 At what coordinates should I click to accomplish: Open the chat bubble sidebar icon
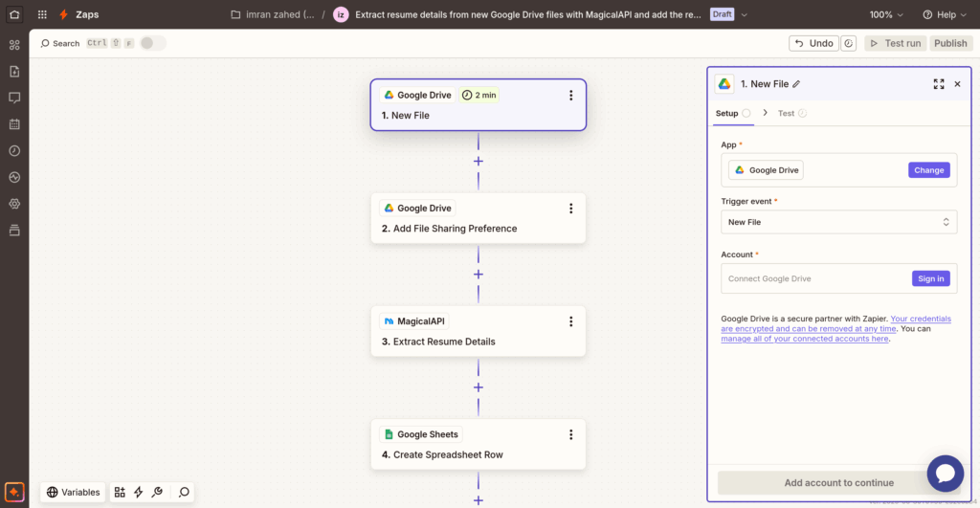14,98
